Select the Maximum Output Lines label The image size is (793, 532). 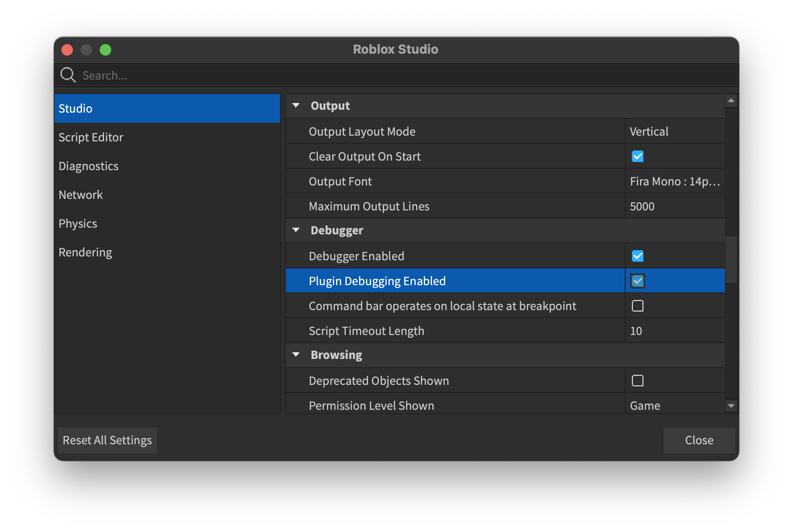tap(369, 206)
